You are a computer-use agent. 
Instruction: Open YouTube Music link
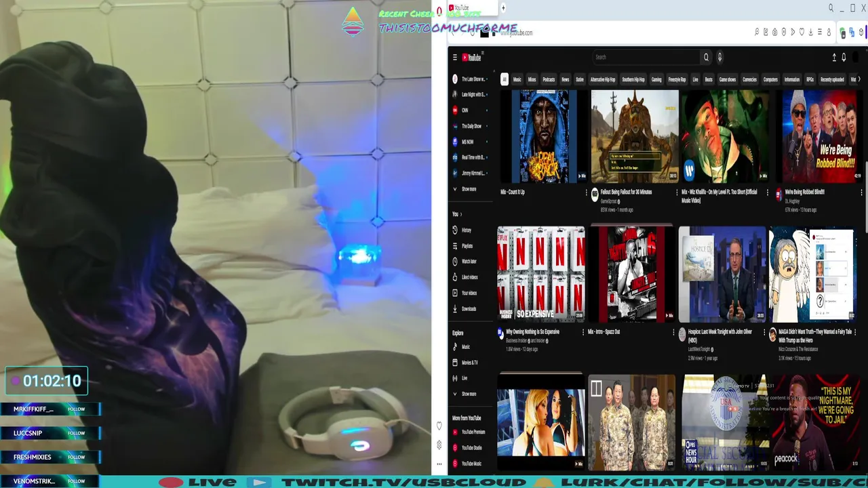pos(471,464)
